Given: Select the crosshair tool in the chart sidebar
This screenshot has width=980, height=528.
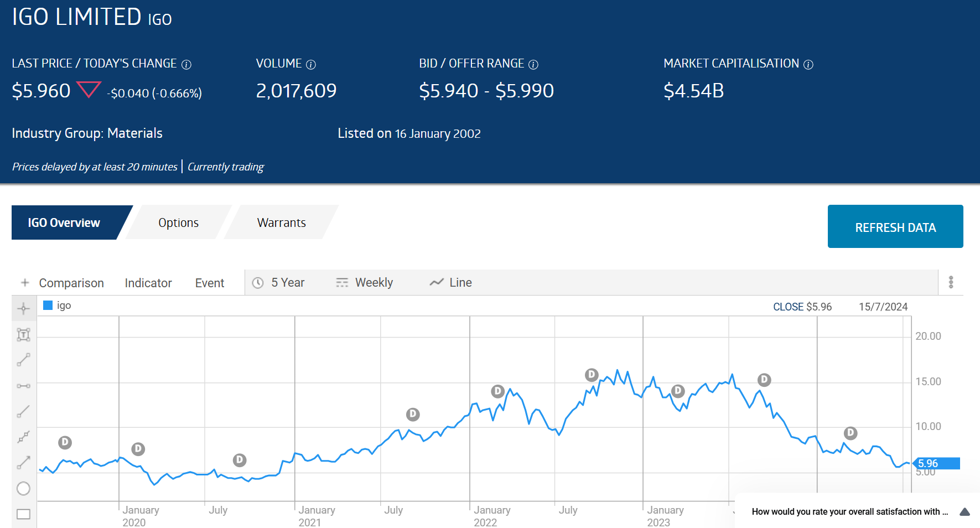Looking at the screenshot, I should pyautogui.click(x=23, y=309).
